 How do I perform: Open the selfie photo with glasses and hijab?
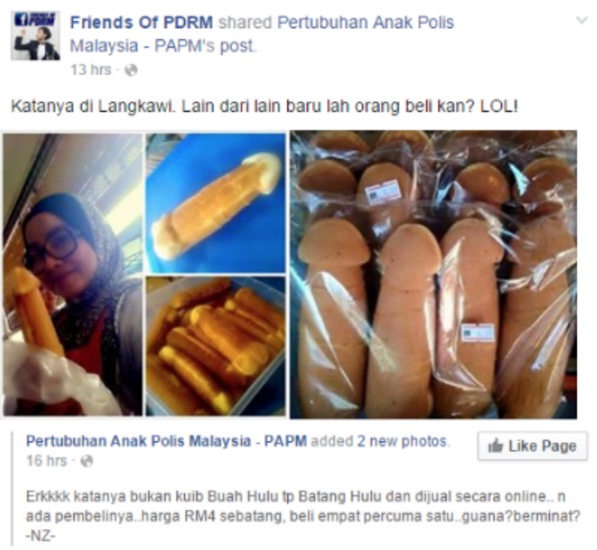[x=73, y=274]
